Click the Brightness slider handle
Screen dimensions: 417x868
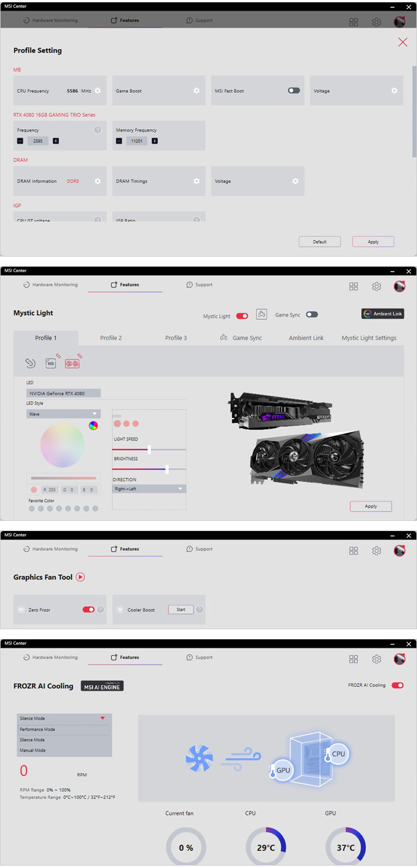pos(167,469)
